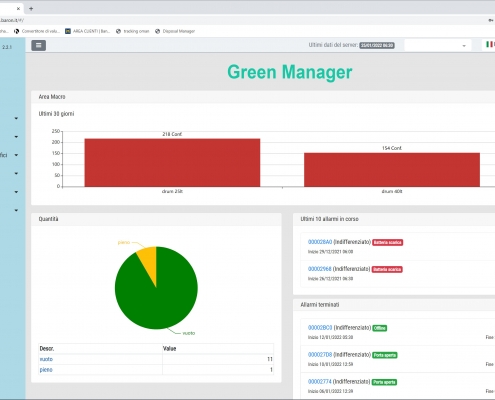495x400 pixels.
Task: Click the '218 Cont' bar label
Action: click(172, 134)
